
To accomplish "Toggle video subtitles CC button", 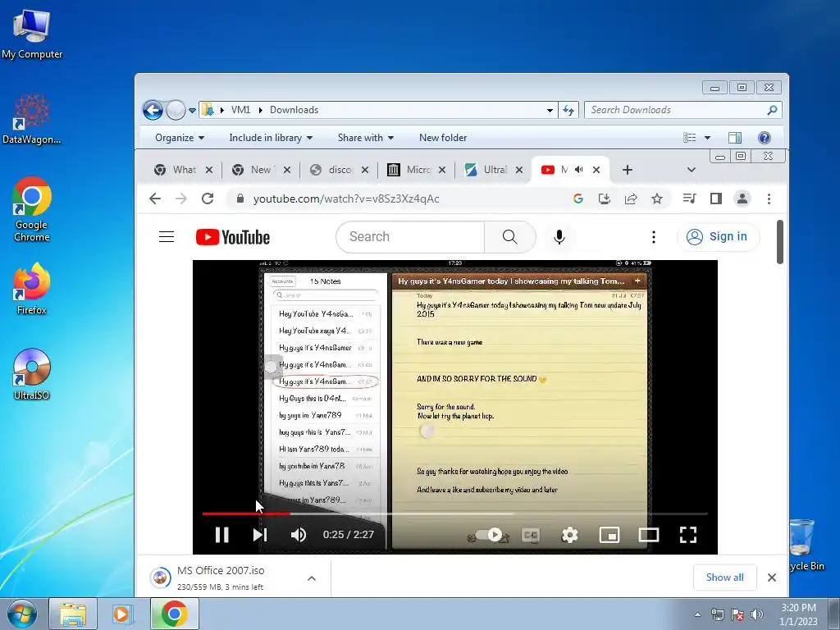I will (x=531, y=535).
